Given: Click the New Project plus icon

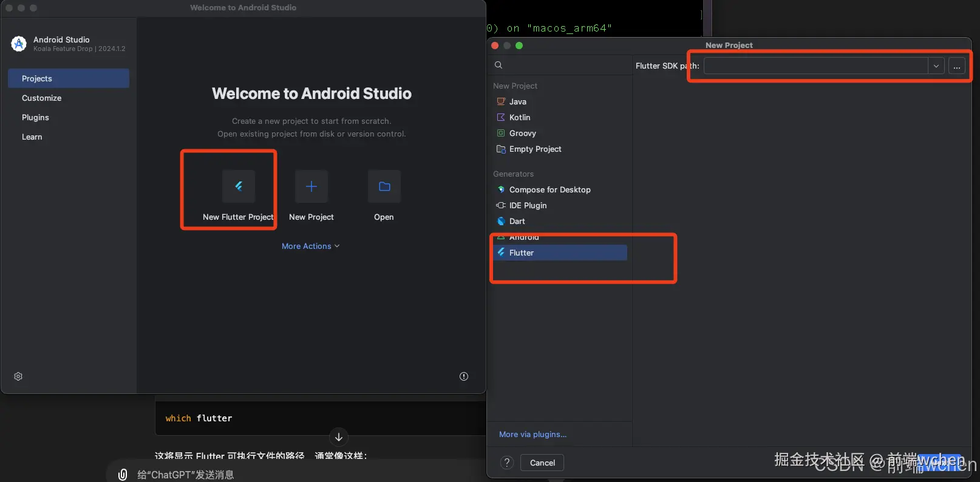Looking at the screenshot, I should tap(311, 186).
